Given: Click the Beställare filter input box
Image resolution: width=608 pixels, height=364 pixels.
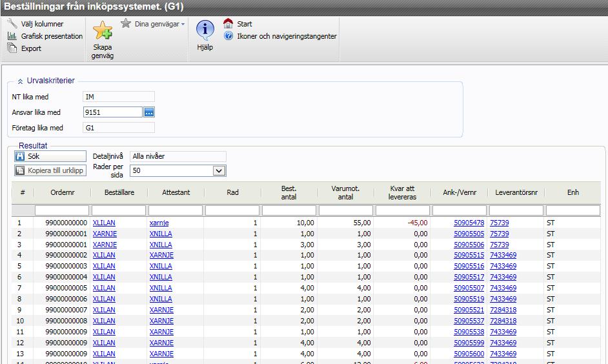Looking at the screenshot, I should click(x=119, y=210).
